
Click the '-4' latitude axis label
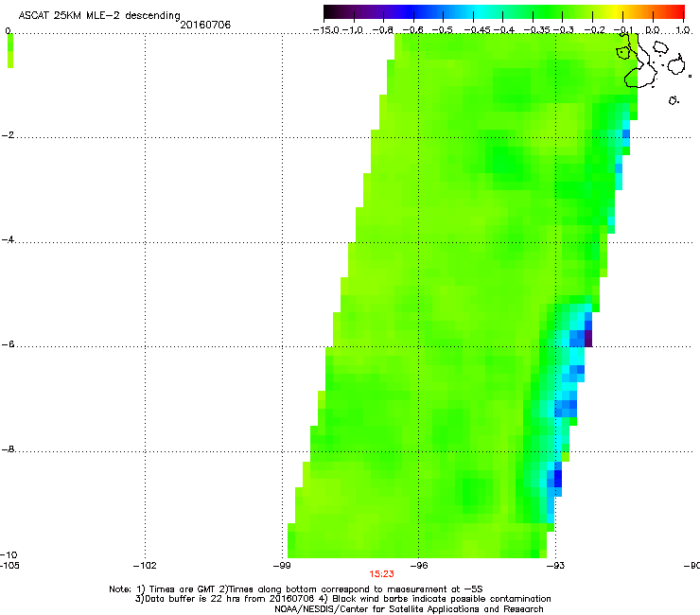(8, 239)
